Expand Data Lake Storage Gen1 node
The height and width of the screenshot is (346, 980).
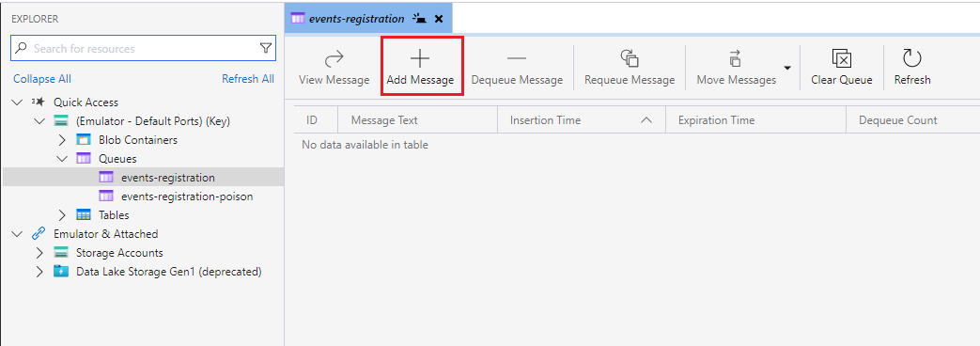coord(39,272)
